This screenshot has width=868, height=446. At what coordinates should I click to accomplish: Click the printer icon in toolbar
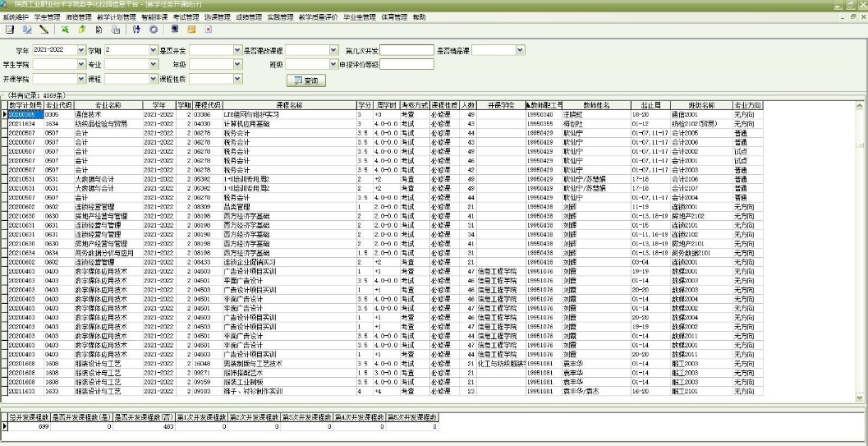pos(115,30)
